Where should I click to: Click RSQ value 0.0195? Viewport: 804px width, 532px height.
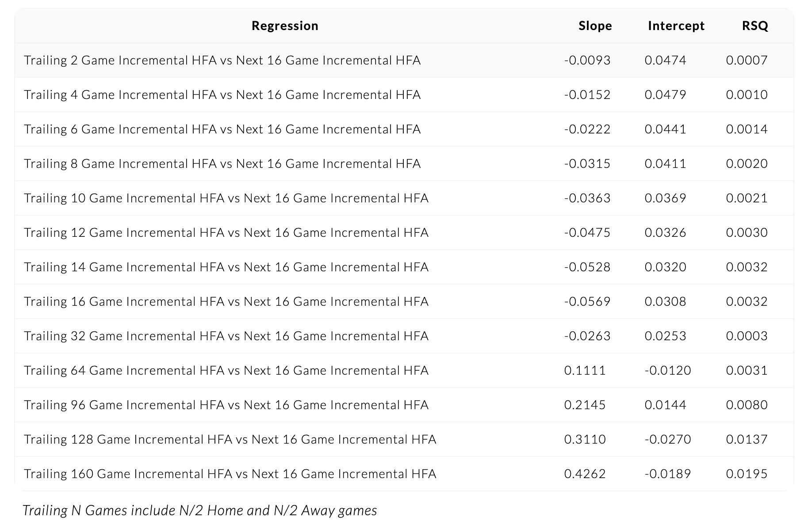[747, 474]
